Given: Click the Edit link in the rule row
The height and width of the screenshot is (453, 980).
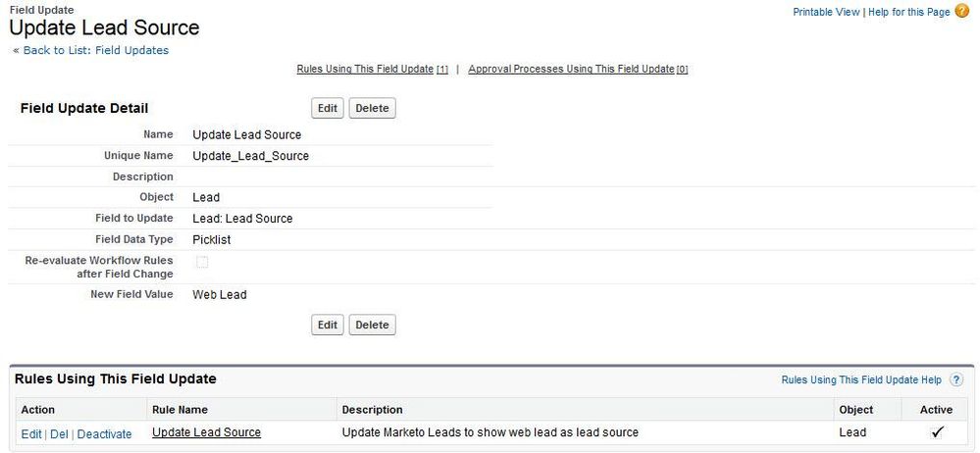Looking at the screenshot, I should point(31,433).
